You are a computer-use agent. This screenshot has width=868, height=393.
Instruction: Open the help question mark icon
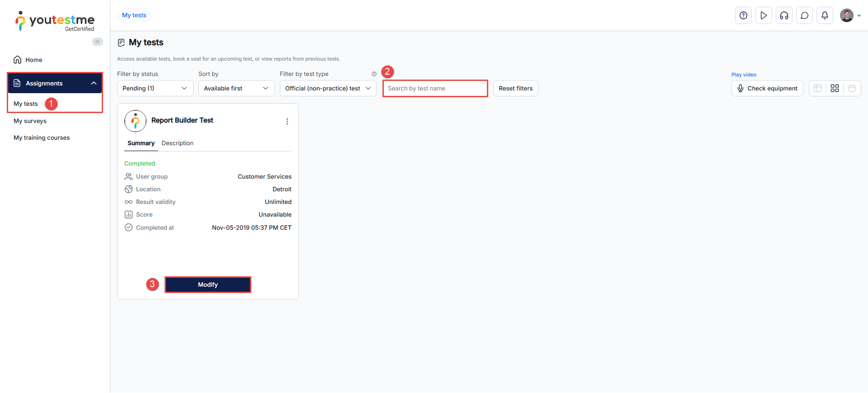[x=743, y=15]
